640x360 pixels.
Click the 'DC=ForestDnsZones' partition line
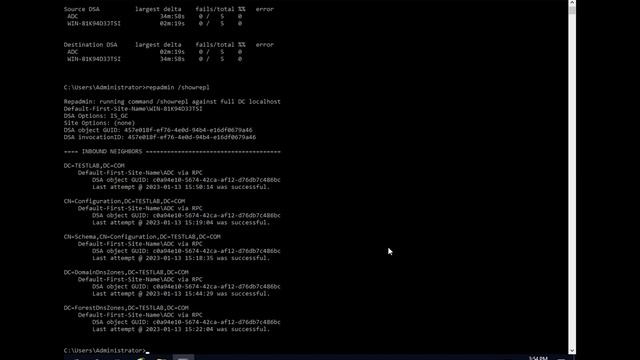coord(126,308)
